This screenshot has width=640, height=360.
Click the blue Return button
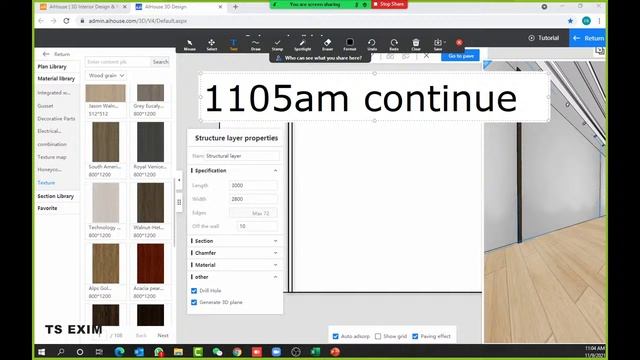[588, 38]
